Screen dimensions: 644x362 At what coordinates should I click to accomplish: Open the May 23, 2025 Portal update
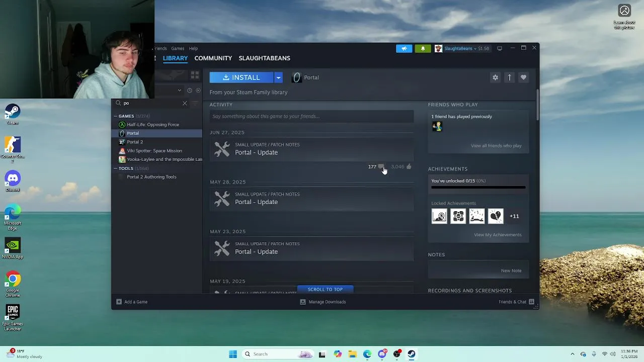pos(311,248)
